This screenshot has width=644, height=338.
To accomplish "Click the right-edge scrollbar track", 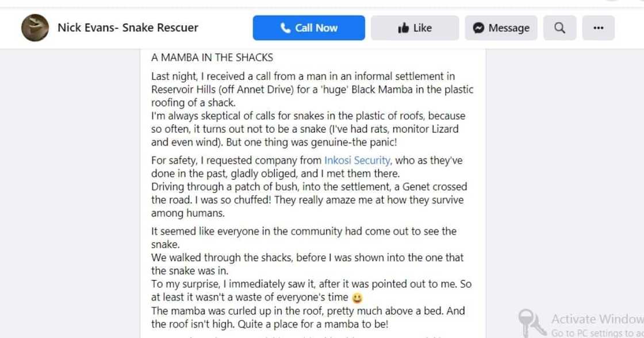I will [x=640, y=172].
